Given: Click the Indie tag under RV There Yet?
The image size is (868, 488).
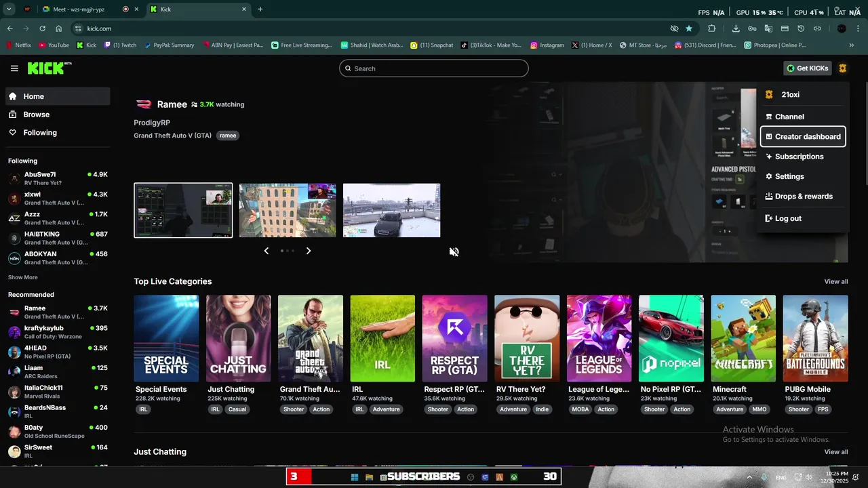Looking at the screenshot, I should pos(542,409).
